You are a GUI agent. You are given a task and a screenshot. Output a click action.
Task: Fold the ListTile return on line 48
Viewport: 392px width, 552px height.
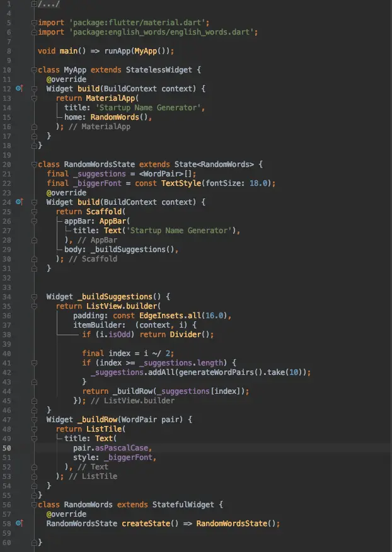[x=34, y=429]
